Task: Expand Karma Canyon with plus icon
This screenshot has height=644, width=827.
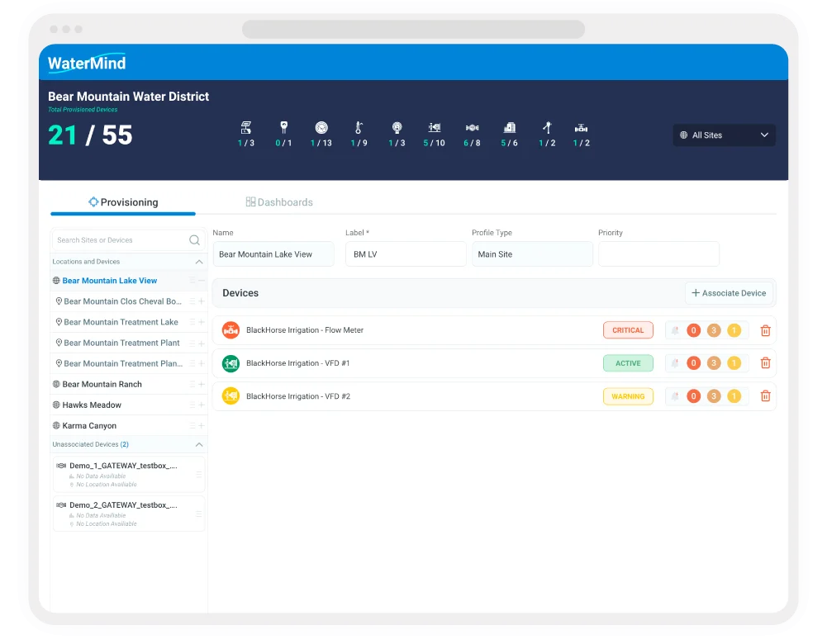Action: pos(202,425)
